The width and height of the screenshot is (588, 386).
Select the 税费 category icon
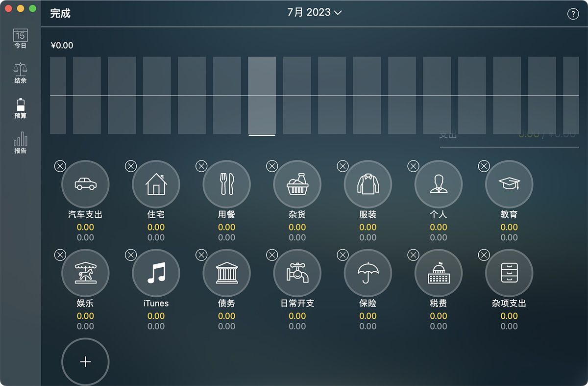(x=438, y=273)
